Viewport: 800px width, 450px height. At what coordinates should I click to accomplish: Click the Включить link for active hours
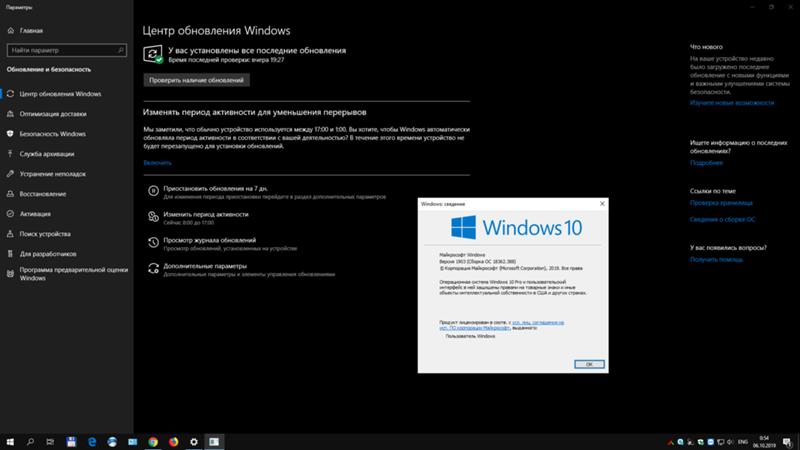[157, 163]
